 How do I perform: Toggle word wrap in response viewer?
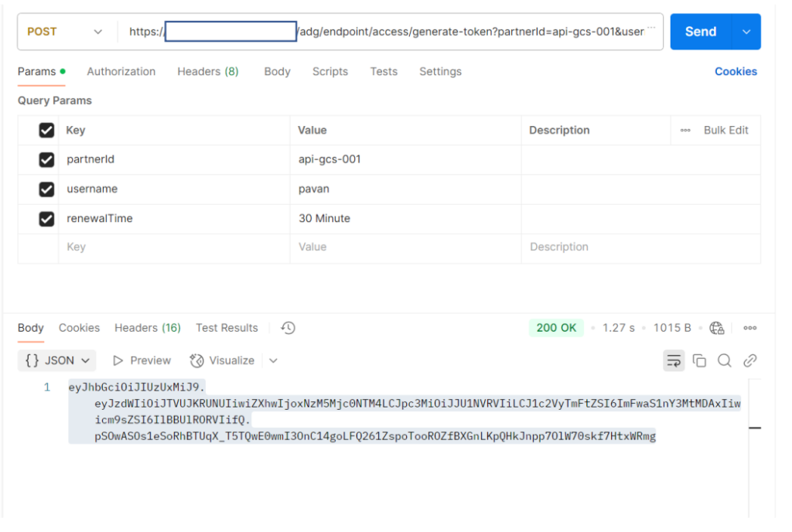(674, 360)
